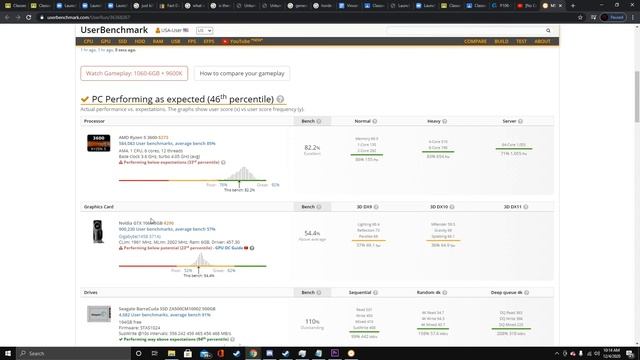The image size is (640, 360).
Task: Open the AMD Ryzen 5 3600 link
Action: click(138, 138)
